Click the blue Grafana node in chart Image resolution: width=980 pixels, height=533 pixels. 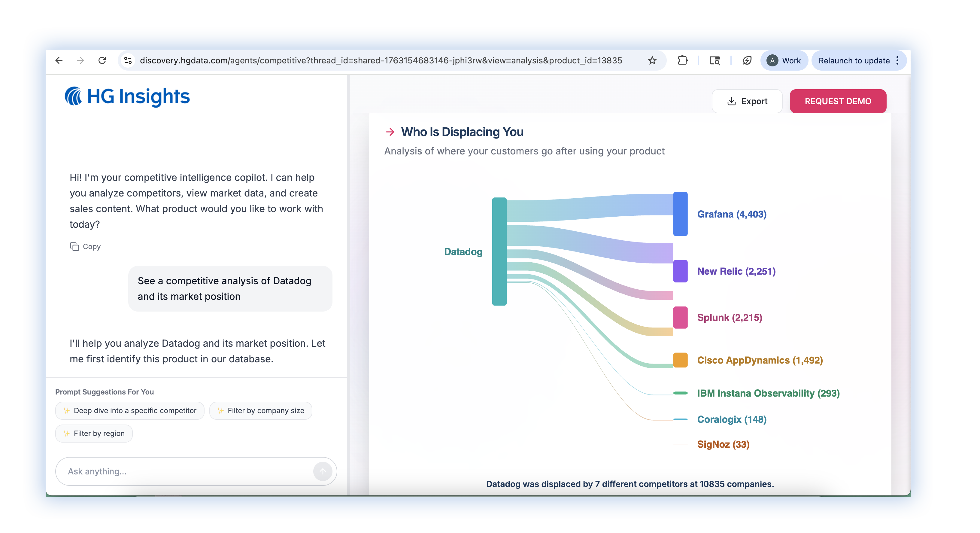[680, 214]
